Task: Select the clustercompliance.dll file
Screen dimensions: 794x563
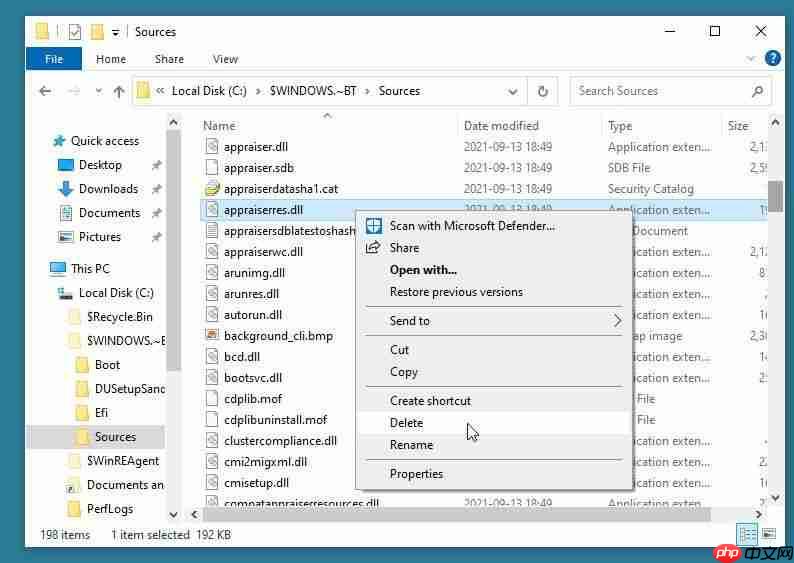Action: 280,441
